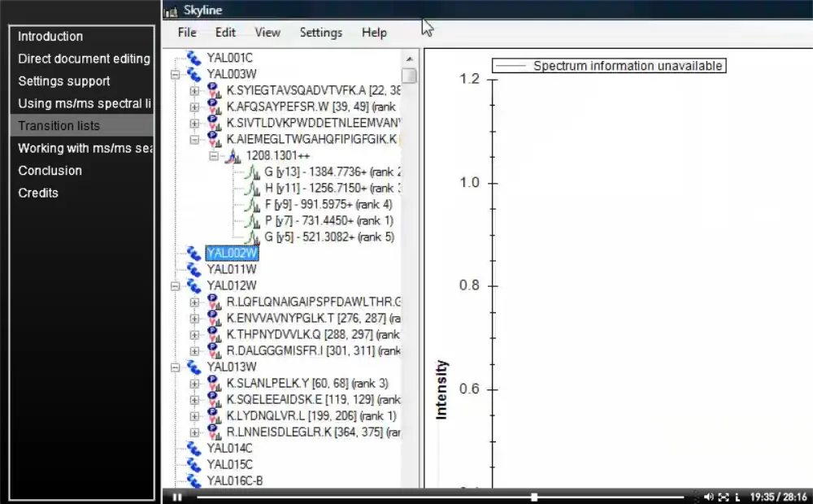Select the R.DALGGGMISFR.I peptide row
Screen dimensions: 813x504
point(313,351)
